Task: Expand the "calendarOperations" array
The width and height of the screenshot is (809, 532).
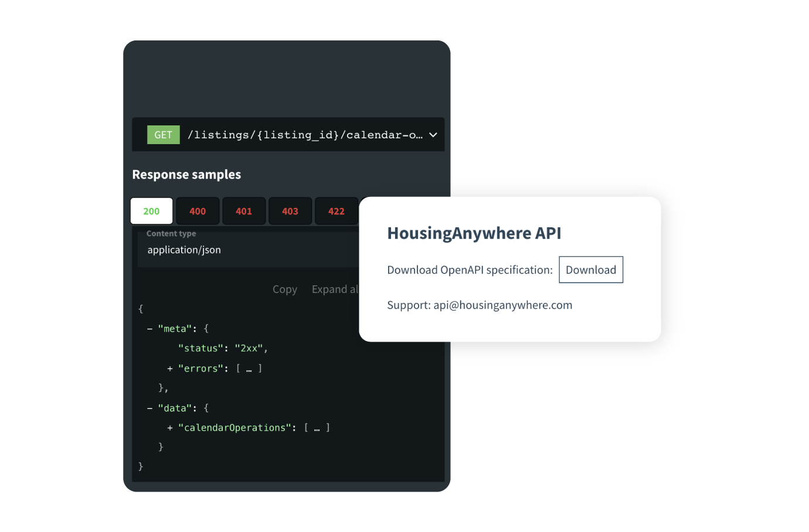Action: (x=170, y=428)
